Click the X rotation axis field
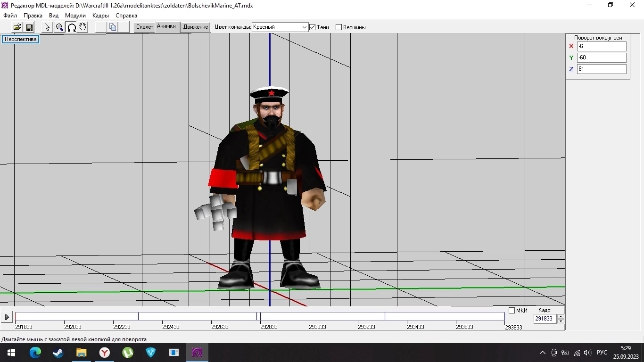Viewport: 644px width, 362px height. pyautogui.click(x=602, y=46)
